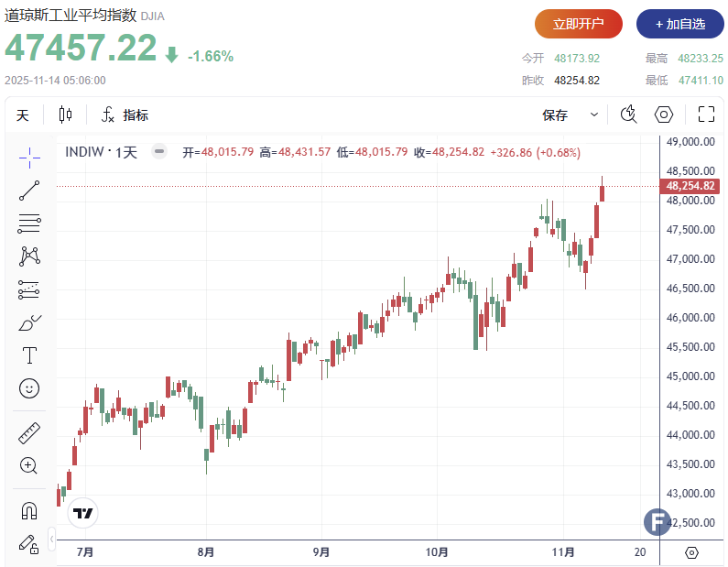
Task: Enter fullscreen chart mode
Action: (706, 115)
